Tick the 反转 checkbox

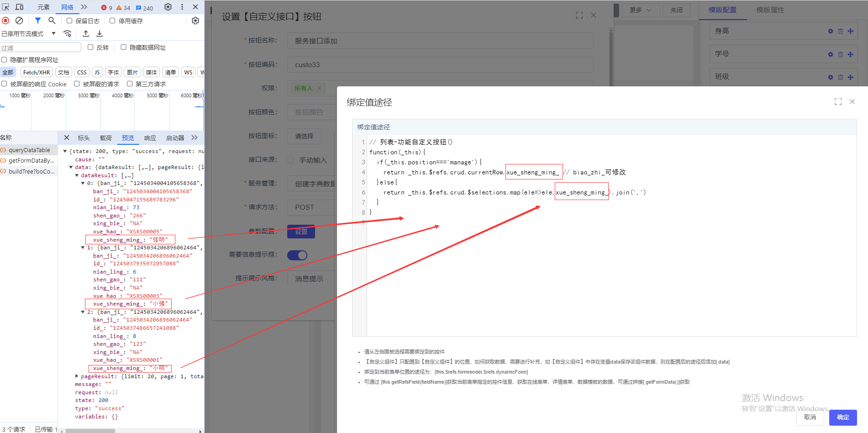[90, 47]
